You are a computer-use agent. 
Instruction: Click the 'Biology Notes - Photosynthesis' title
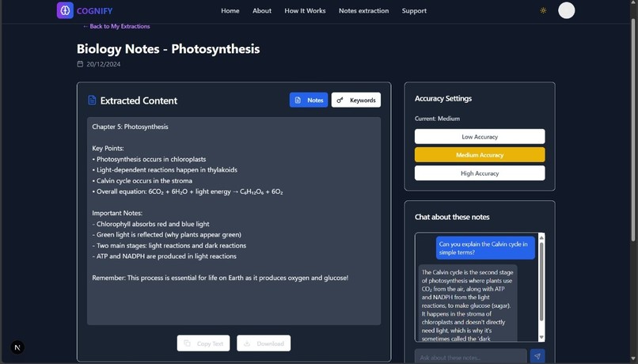[168, 49]
